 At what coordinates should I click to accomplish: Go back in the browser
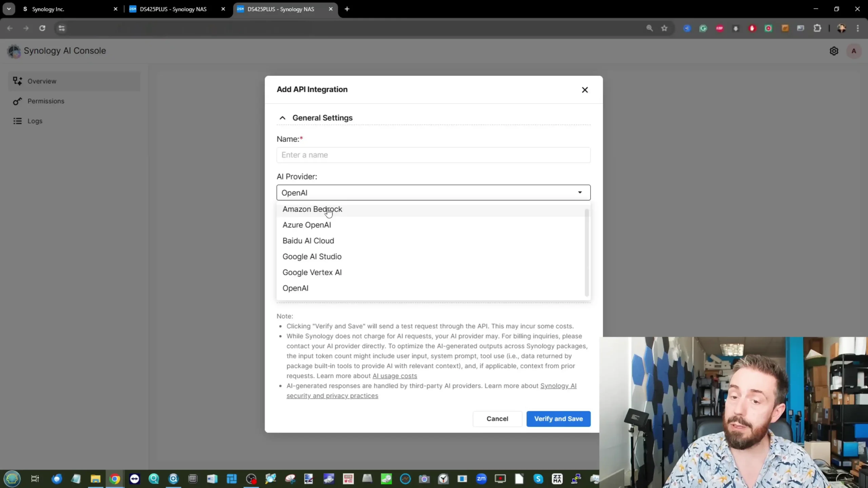click(x=10, y=28)
